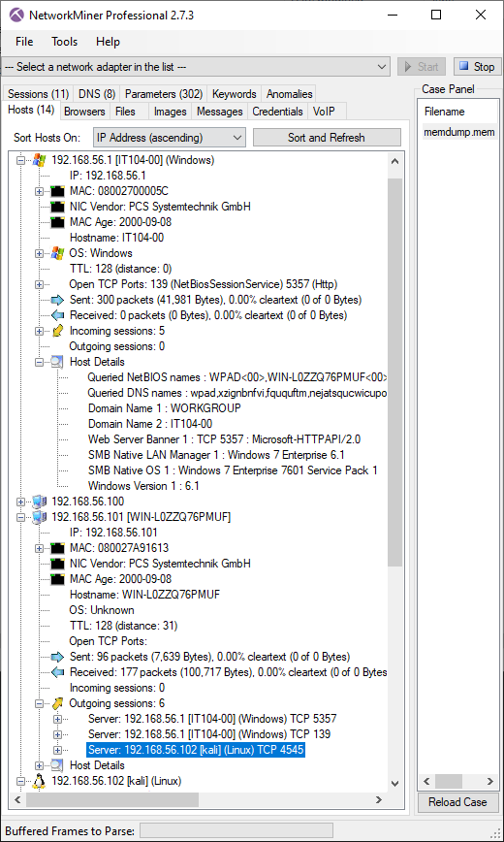Switch to the Anomalies tab
The width and height of the screenshot is (504, 842).
(x=289, y=94)
